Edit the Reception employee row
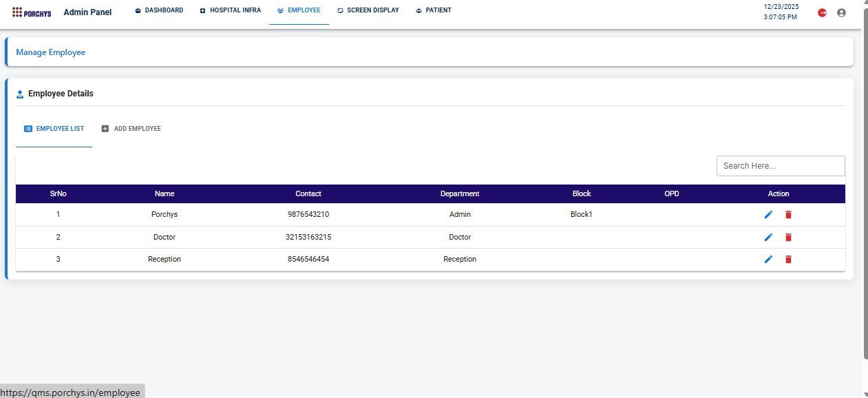868x398 pixels. [768, 259]
